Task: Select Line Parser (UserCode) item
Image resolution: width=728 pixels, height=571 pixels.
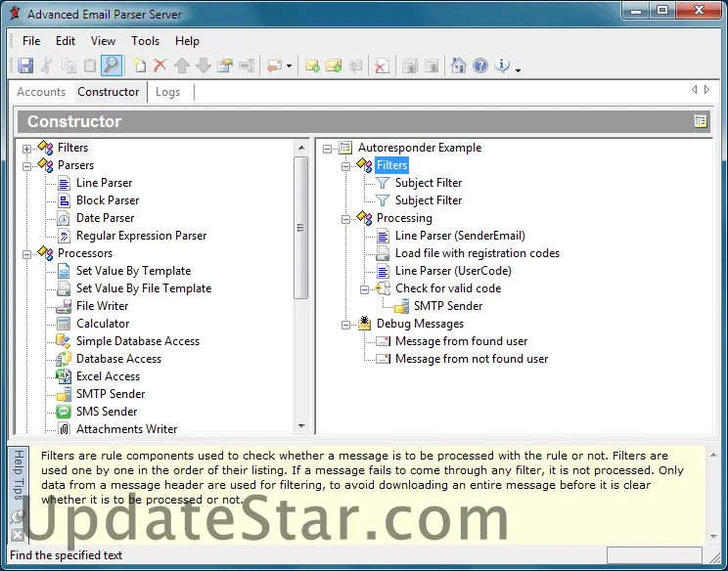Action: pyautogui.click(x=453, y=271)
